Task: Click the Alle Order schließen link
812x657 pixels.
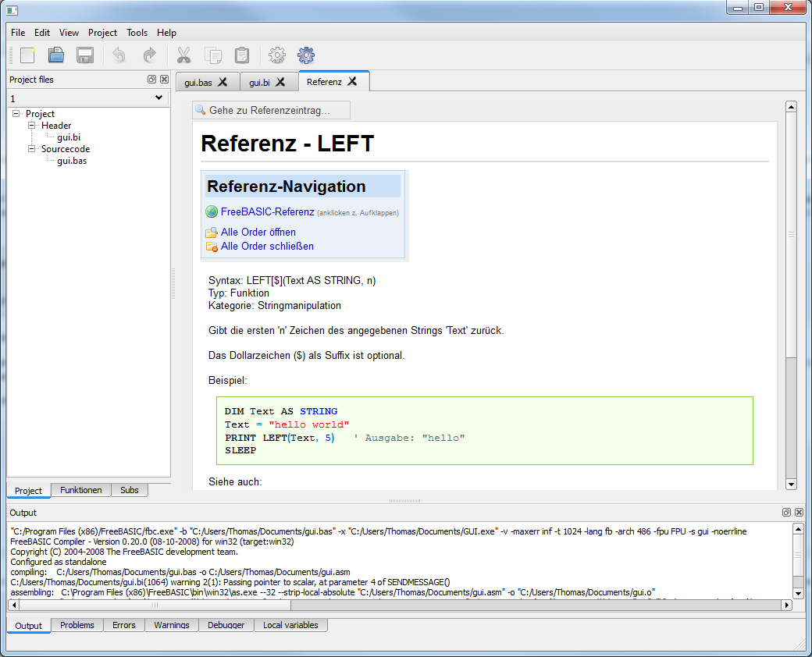Action: coord(267,246)
